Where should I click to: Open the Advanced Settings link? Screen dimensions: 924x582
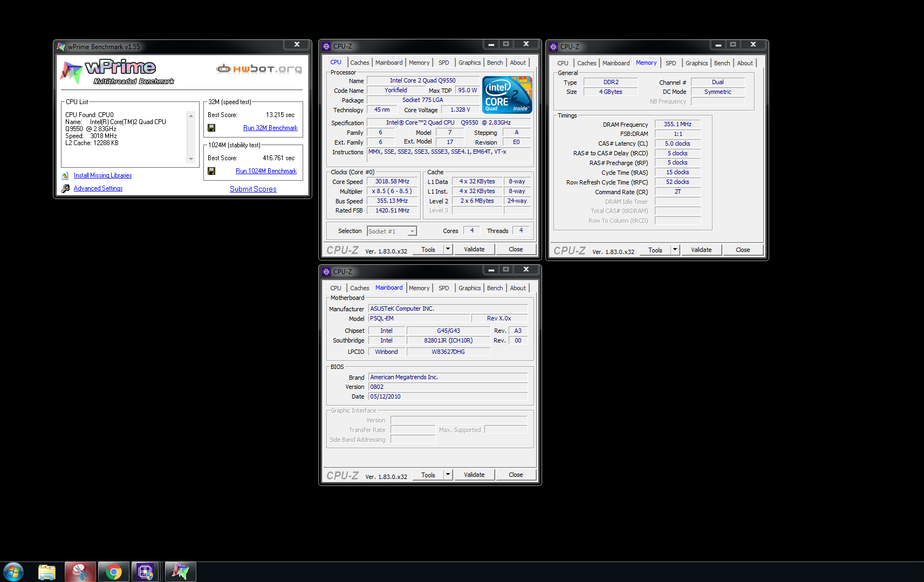tap(98, 188)
